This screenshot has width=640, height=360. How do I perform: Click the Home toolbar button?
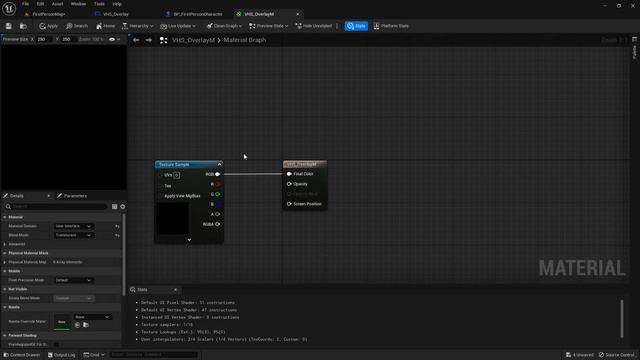pos(105,26)
